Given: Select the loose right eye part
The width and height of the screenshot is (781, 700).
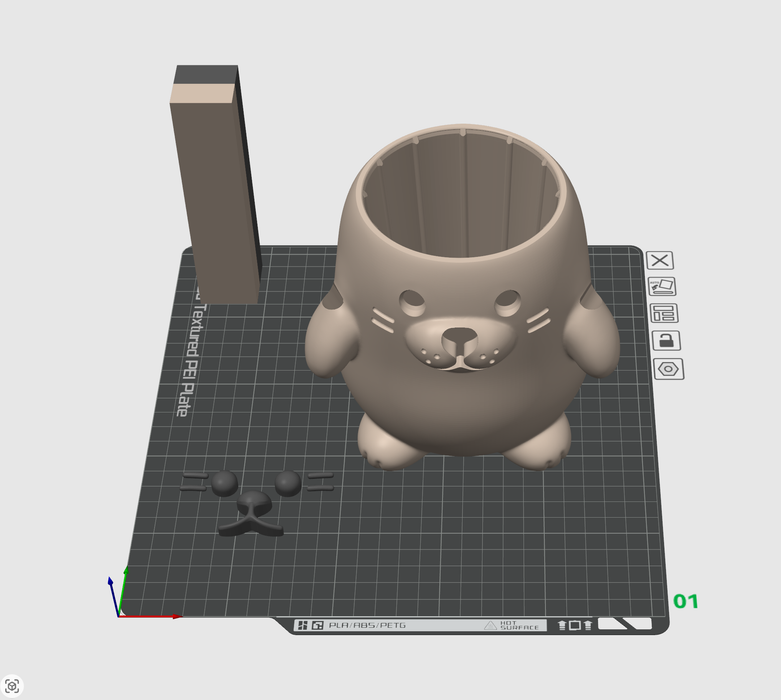Looking at the screenshot, I should [288, 484].
